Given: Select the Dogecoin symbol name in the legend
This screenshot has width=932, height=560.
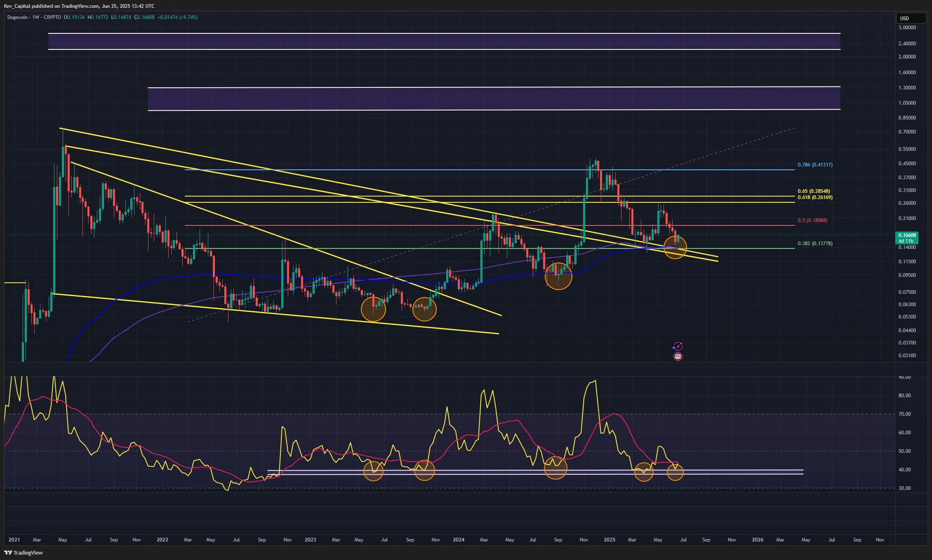Looking at the screenshot, I should point(17,17).
